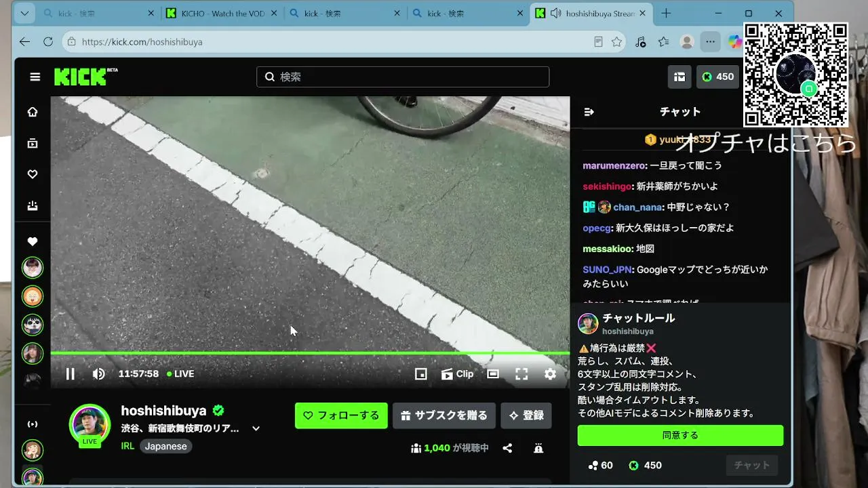Open the browser favorites list
Screen dimensions: 868x488
(x=664, y=42)
